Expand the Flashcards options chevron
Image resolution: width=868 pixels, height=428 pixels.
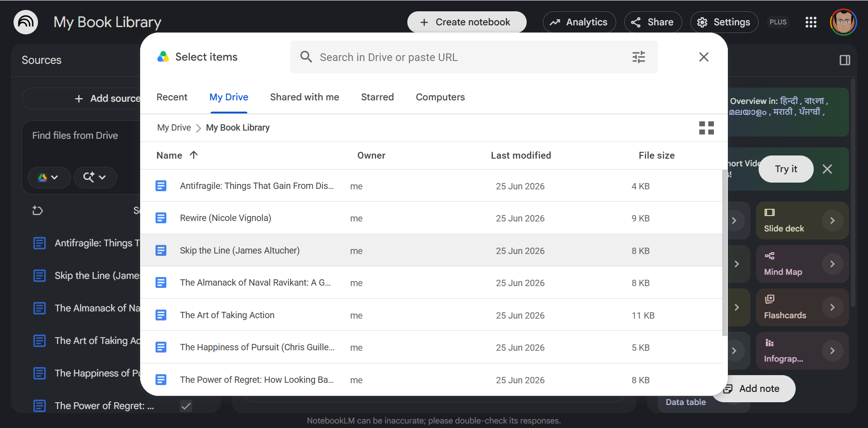832,307
